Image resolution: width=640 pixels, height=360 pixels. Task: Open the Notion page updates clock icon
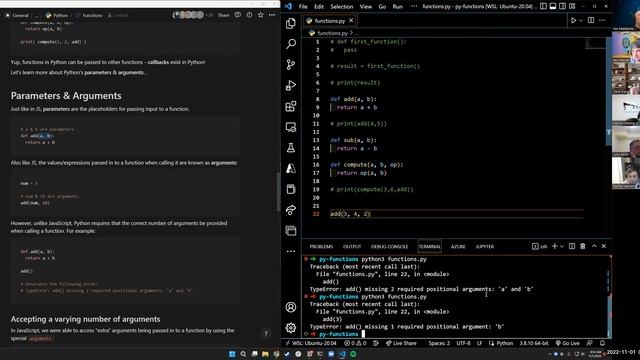click(249, 15)
